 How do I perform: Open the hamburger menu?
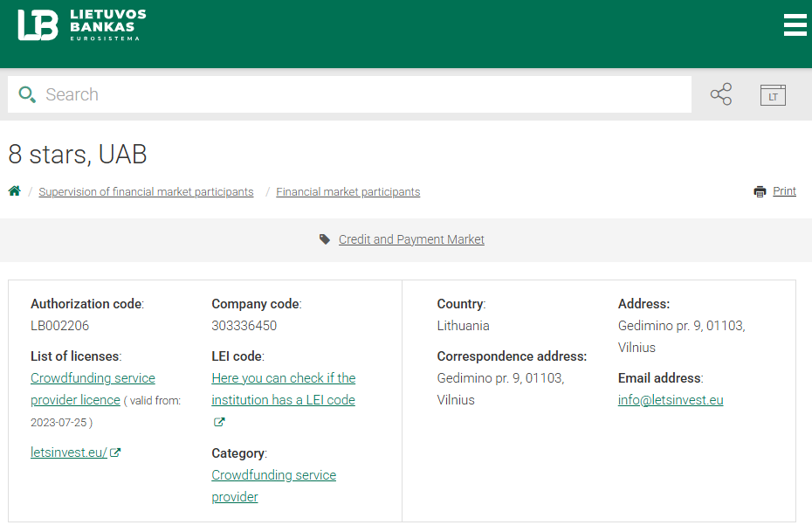point(795,24)
